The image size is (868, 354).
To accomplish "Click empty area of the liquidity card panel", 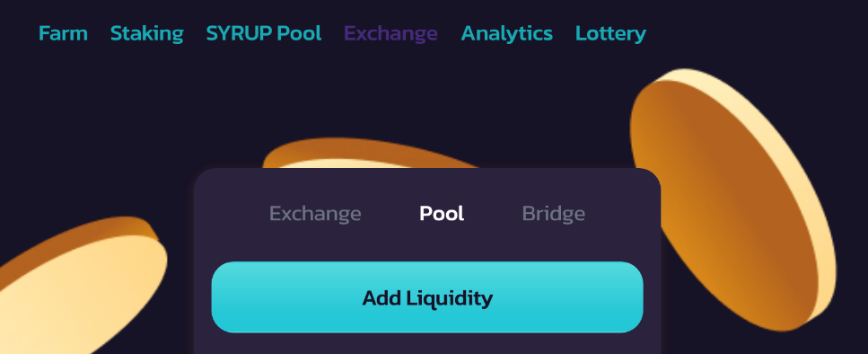I will (x=427, y=343).
